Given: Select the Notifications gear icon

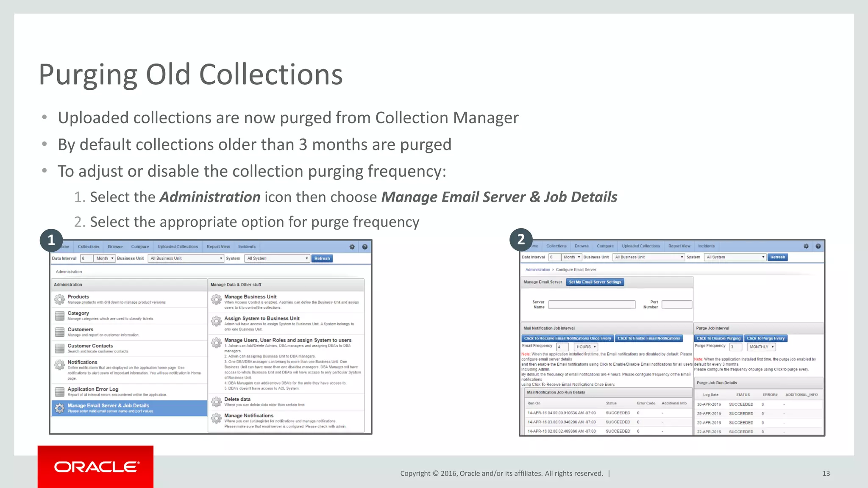Looking at the screenshot, I should pyautogui.click(x=60, y=365).
